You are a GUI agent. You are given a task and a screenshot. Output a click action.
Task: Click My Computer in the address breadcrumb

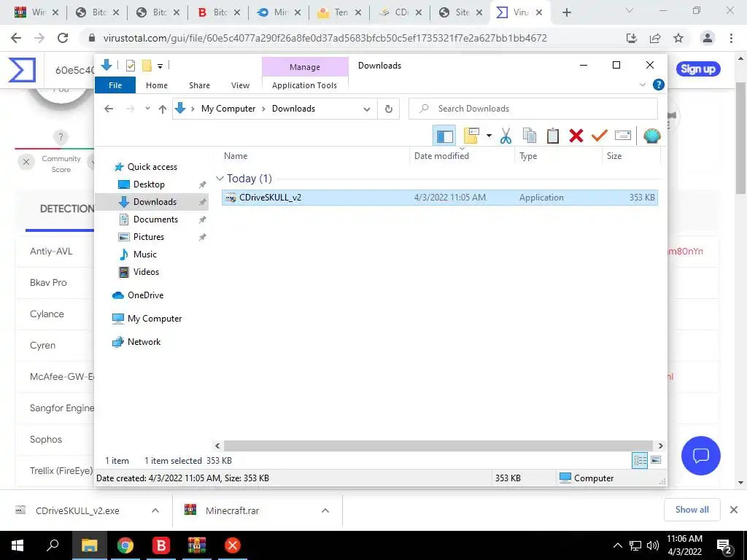pos(228,109)
